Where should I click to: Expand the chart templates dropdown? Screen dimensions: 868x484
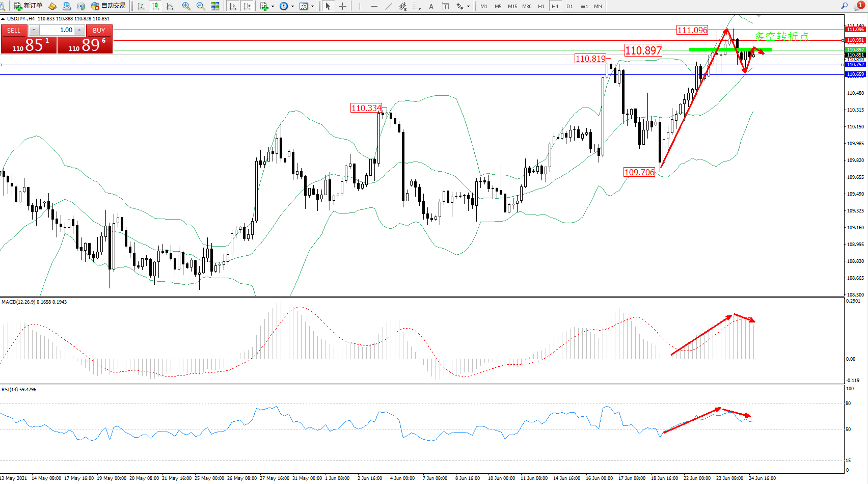point(312,7)
